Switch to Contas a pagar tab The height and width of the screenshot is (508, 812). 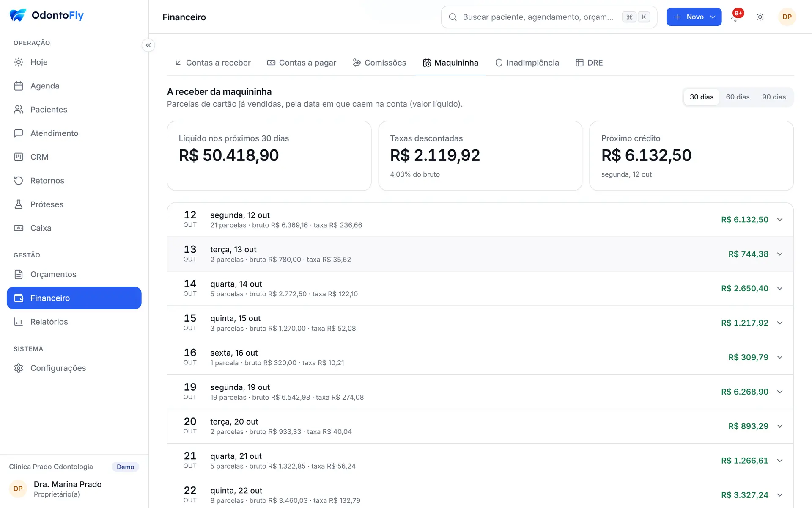coord(302,63)
